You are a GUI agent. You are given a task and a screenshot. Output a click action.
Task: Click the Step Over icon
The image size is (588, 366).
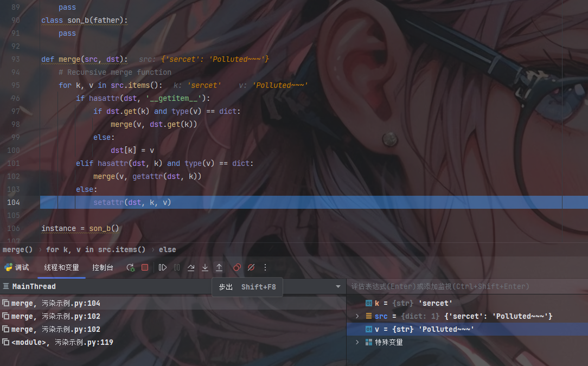pyautogui.click(x=191, y=267)
